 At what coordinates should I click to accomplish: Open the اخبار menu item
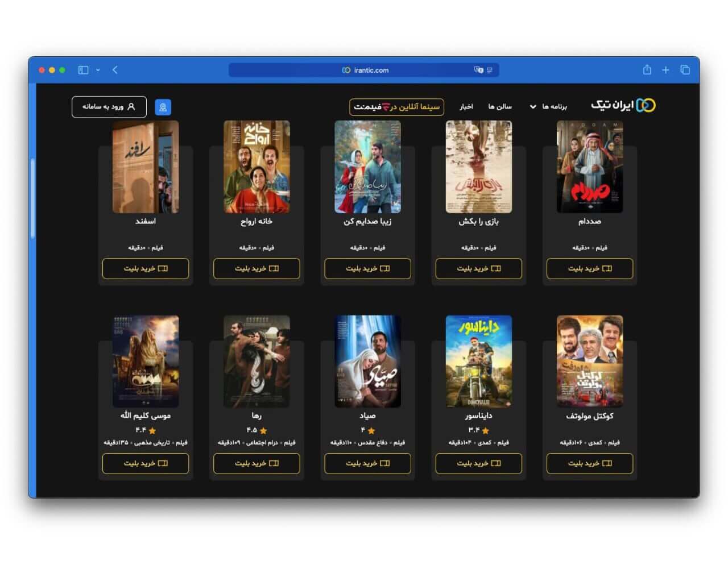click(466, 106)
